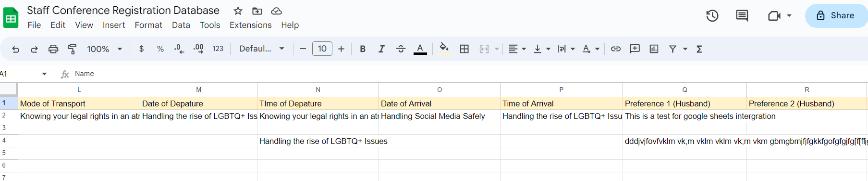Image resolution: width=868 pixels, height=181 pixels.
Task: Decrease decimal places
Action: point(179,49)
